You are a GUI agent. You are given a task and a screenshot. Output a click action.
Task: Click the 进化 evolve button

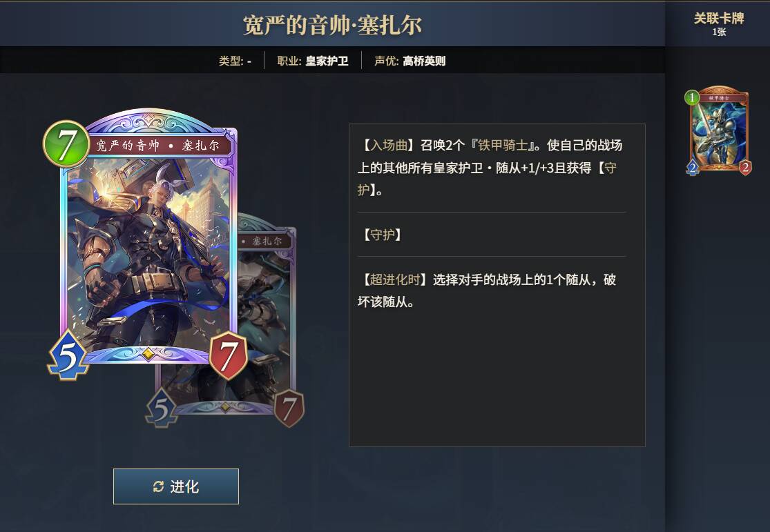tap(176, 486)
